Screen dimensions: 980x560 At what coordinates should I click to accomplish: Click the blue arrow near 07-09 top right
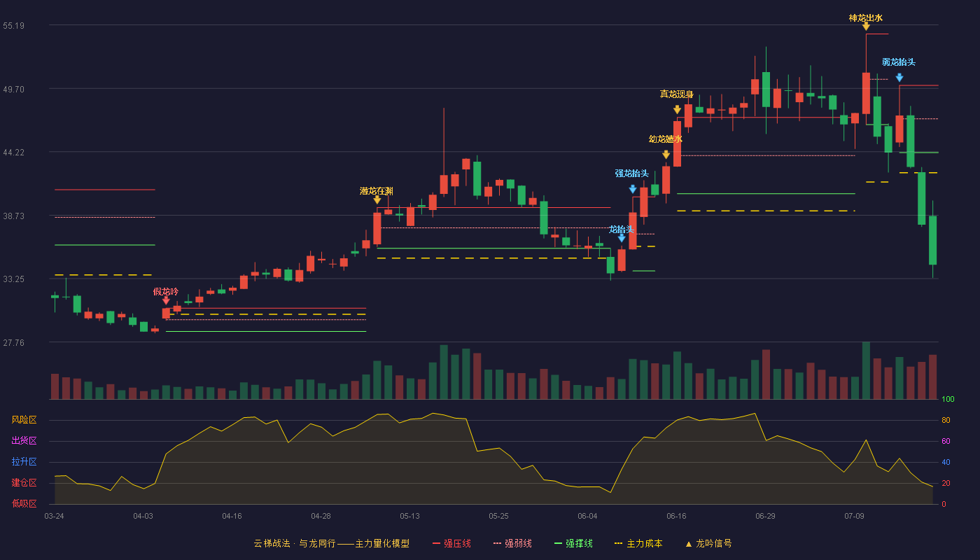tap(899, 78)
